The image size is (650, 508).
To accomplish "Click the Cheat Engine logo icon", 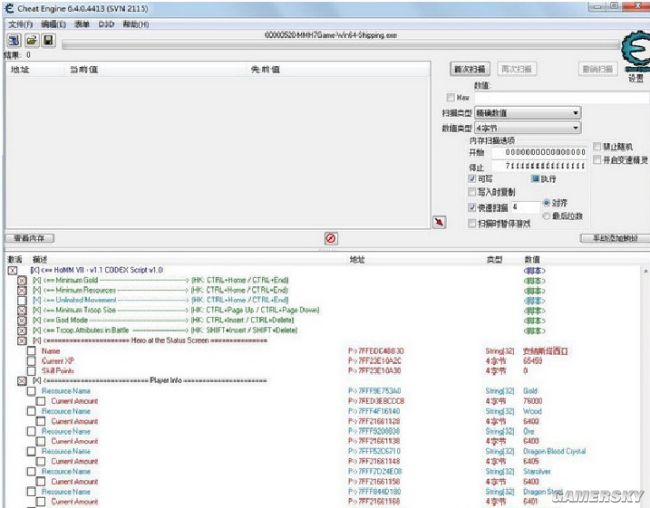I will [635, 51].
